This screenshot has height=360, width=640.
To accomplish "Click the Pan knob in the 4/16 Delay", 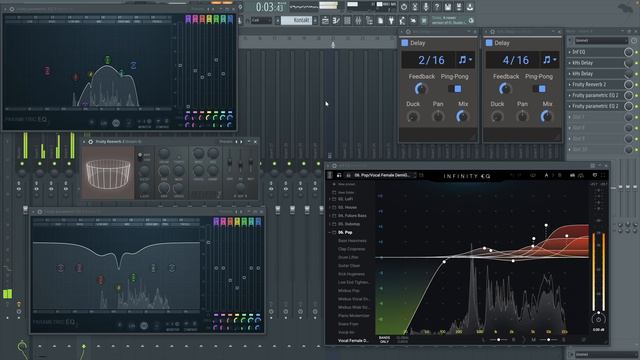I will click(x=522, y=117).
